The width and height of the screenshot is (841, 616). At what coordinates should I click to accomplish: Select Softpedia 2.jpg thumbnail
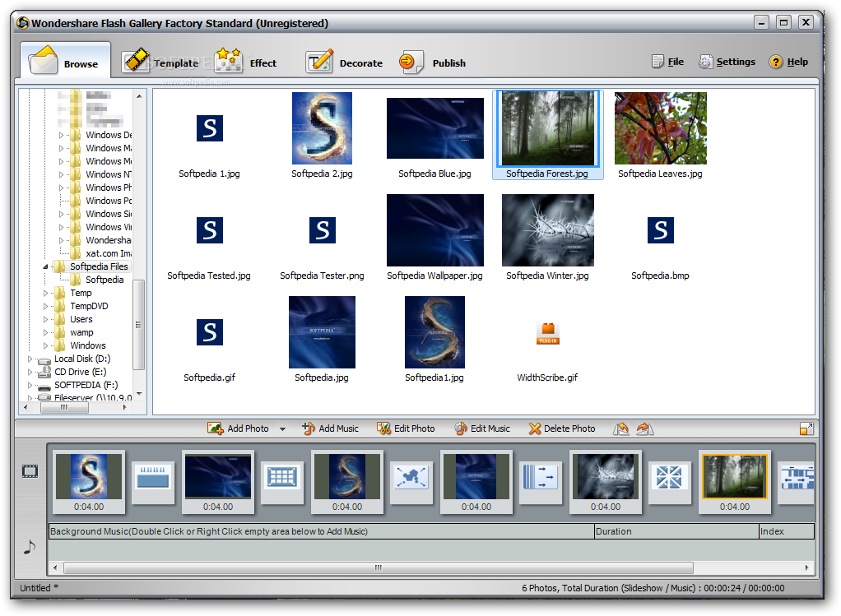tap(322, 128)
